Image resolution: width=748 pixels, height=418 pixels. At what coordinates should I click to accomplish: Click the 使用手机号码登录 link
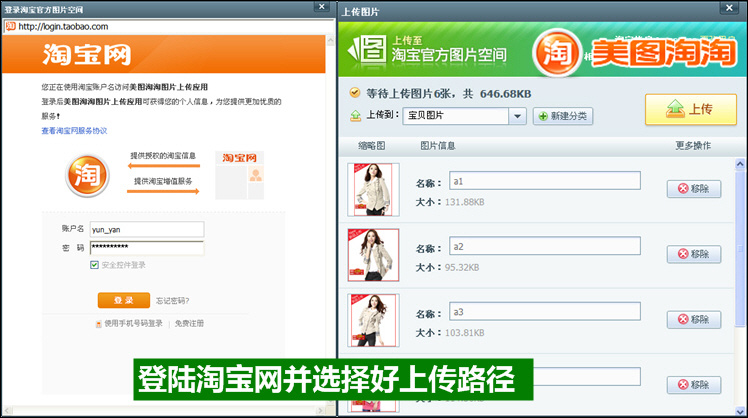pyautogui.click(x=133, y=324)
